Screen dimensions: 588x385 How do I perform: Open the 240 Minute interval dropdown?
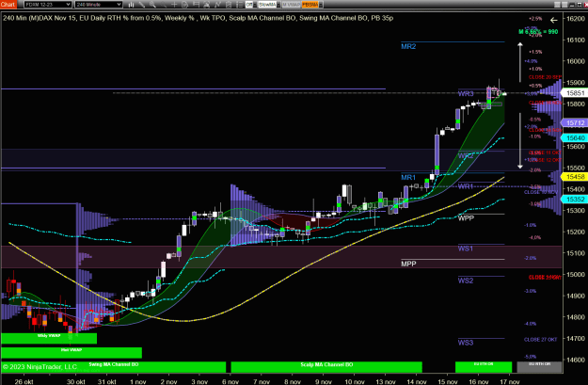(x=99, y=5)
